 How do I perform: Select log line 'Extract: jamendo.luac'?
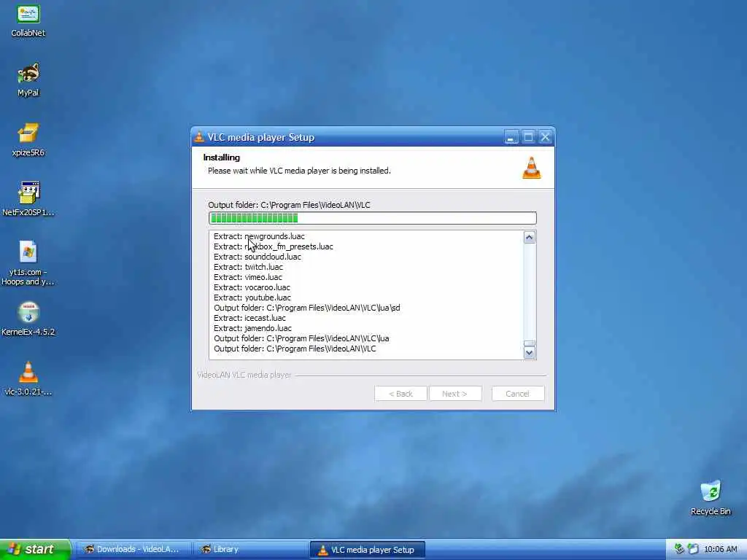tap(252, 328)
